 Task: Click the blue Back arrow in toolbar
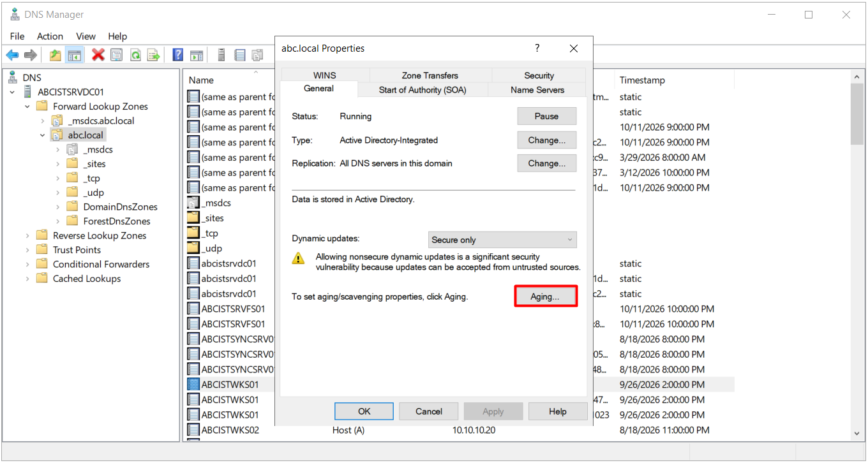[x=12, y=55]
